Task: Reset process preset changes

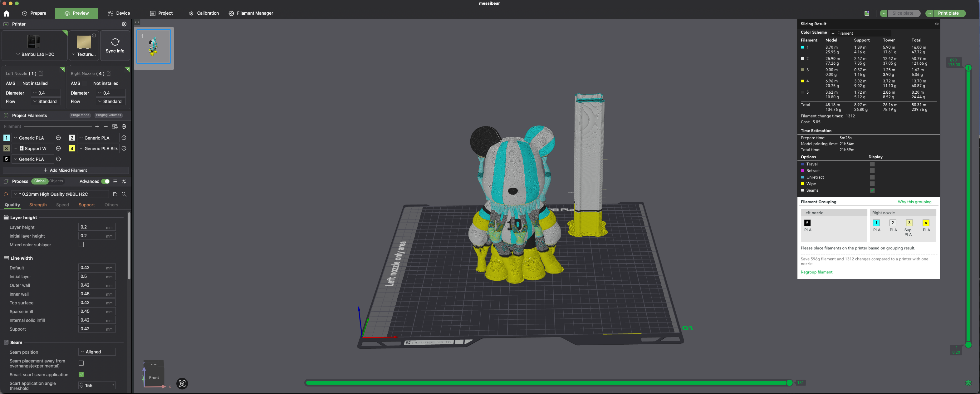Action: click(x=6, y=194)
